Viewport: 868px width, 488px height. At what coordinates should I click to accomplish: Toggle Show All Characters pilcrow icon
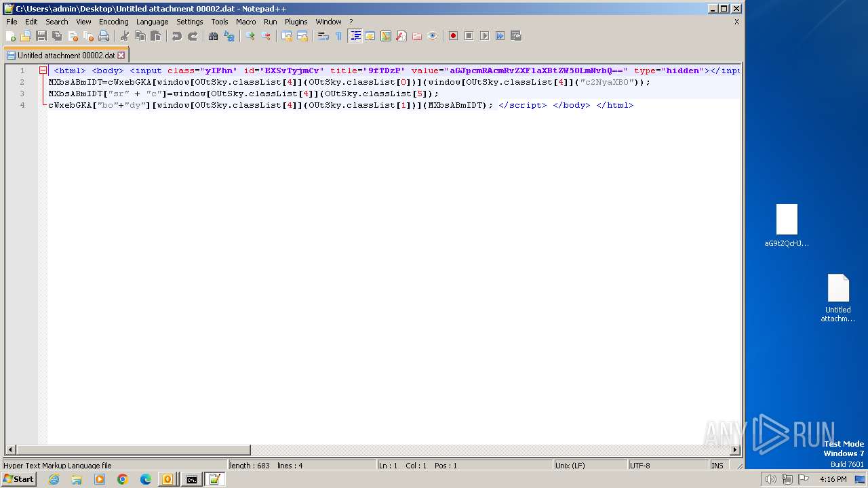[x=338, y=36]
